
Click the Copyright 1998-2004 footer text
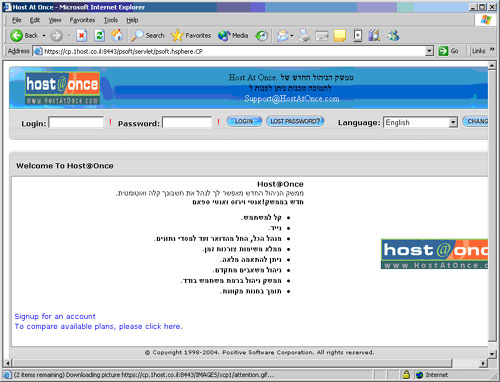point(259,352)
